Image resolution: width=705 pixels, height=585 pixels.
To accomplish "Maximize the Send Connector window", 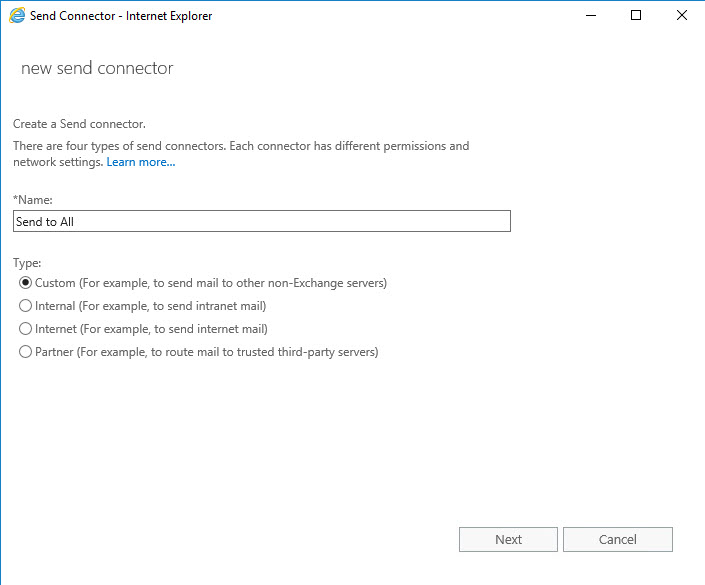I will click(x=636, y=16).
